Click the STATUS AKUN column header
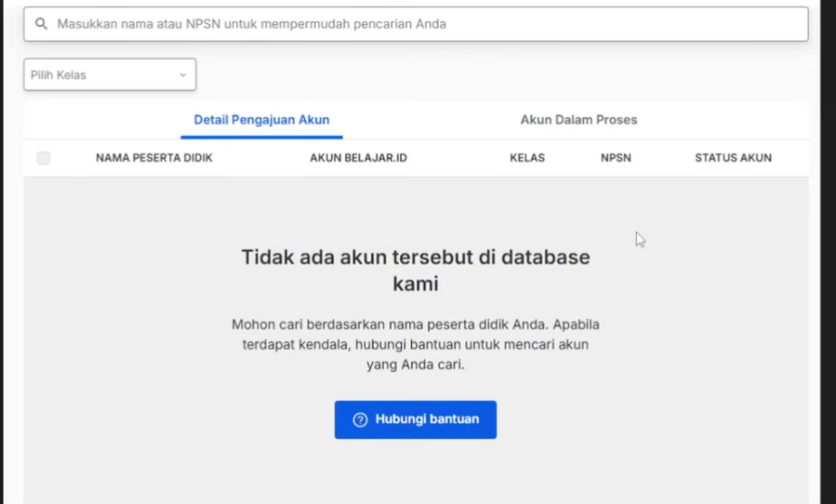The width and height of the screenshot is (836, 504). pos(733,158)
